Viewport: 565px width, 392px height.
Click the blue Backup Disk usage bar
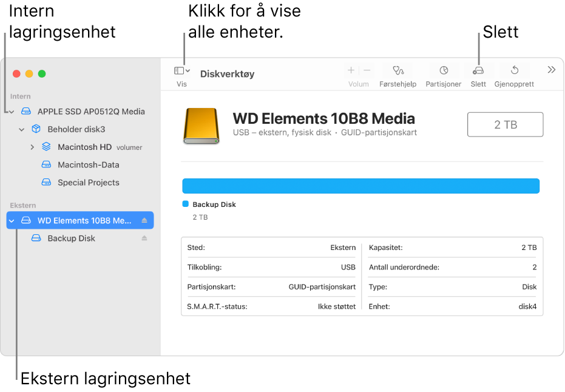(360, 186)
